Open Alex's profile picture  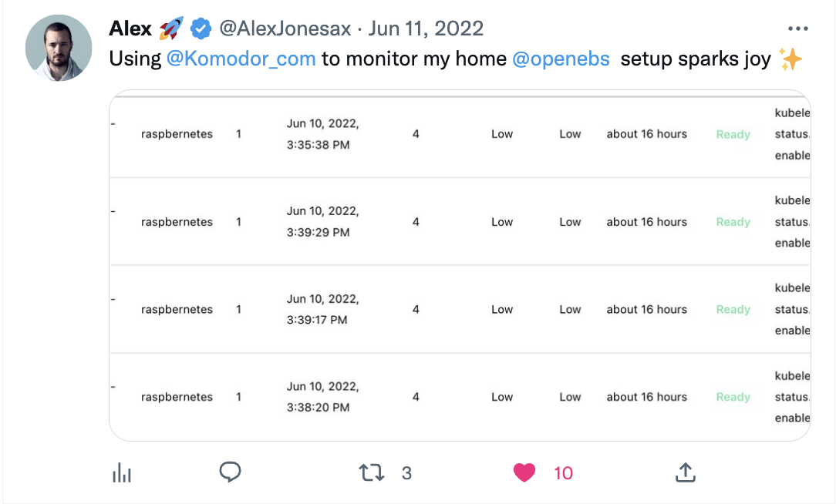(59, 48)
